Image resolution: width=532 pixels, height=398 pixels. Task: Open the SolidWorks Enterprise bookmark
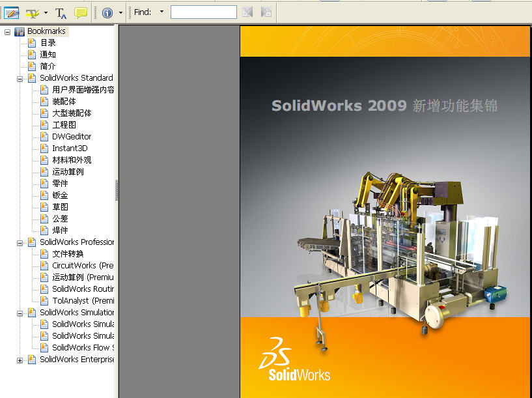(x=77, y=359)
